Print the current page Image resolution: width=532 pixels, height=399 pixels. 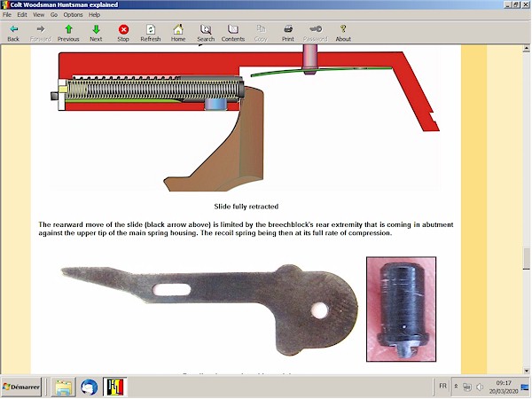tap(288, 33)
